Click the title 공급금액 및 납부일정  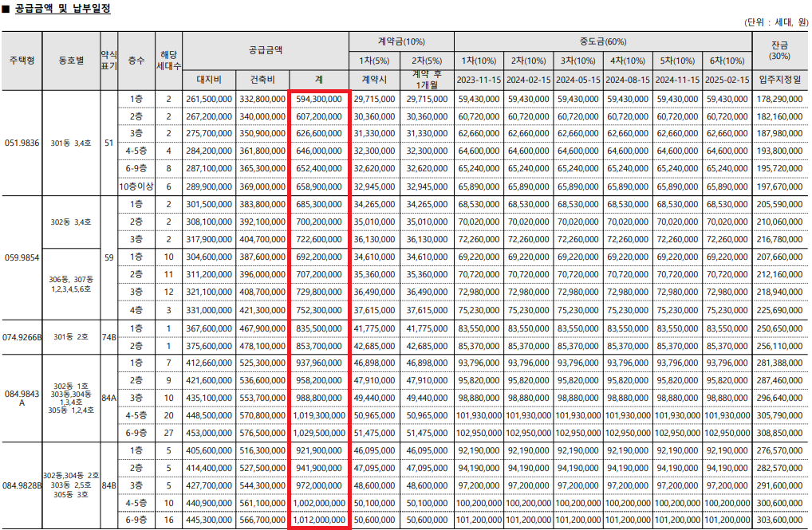[x=63, y=9]
